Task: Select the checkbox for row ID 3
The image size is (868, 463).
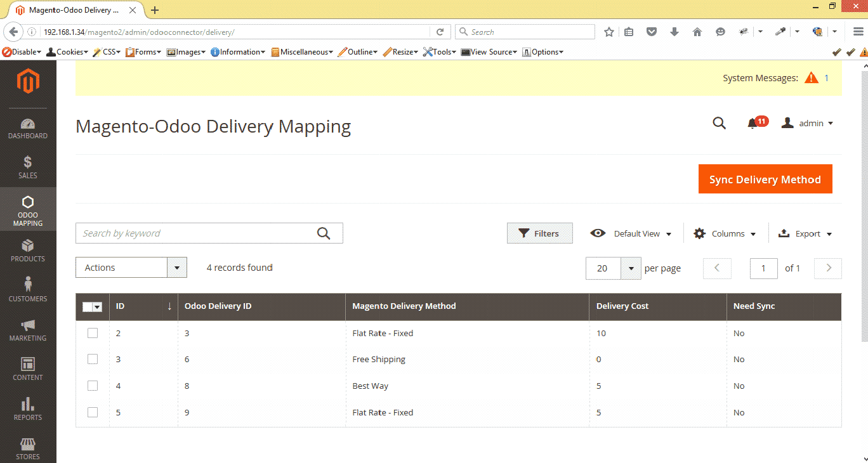Action: (x=93, y=359)
